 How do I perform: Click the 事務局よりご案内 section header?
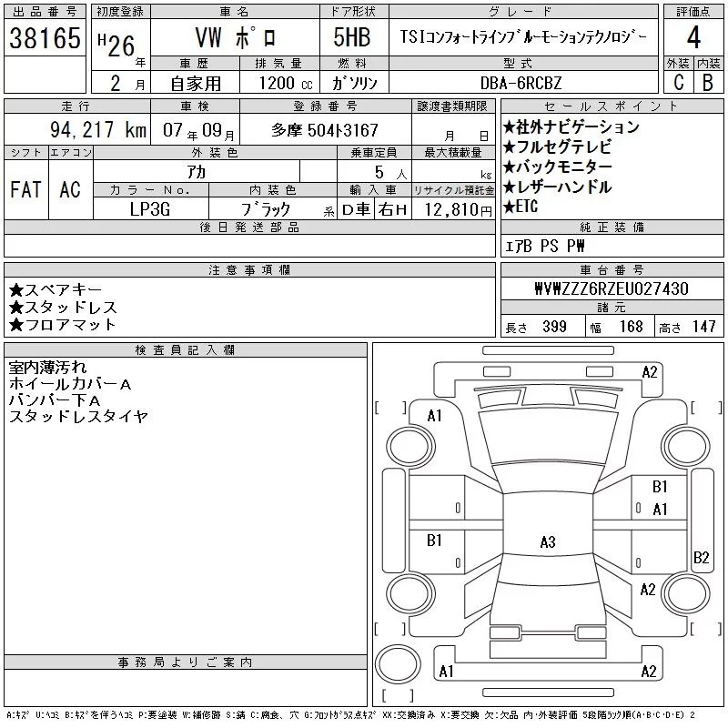(x=186, y=662)
